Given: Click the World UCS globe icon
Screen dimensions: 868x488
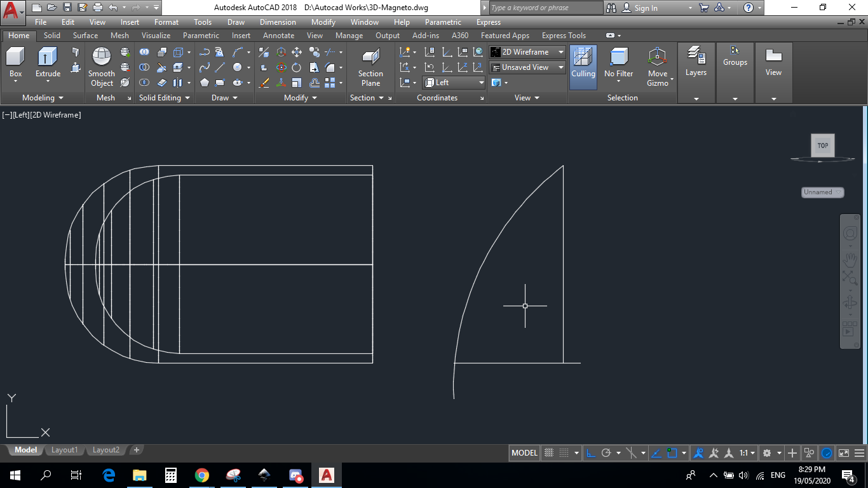Looking at the screenshot, I should (x=478, y=52).
